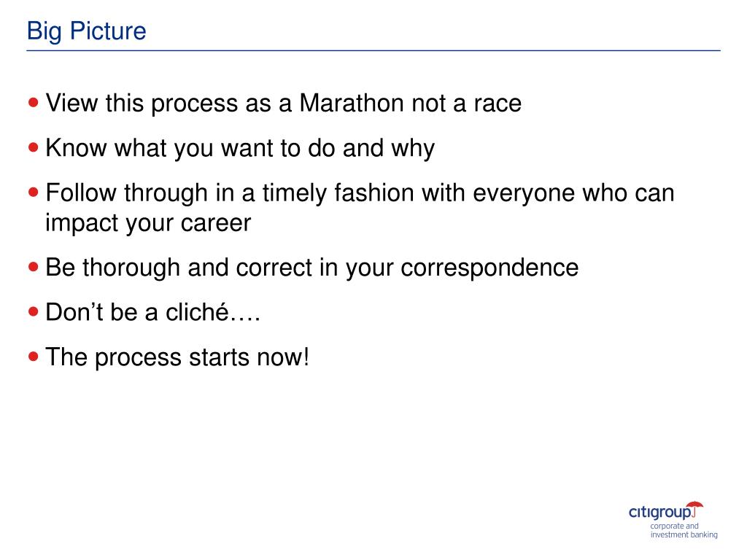
Task: Click the 'Follow through in a timely fashion' line
Action: tap(360, 194)
